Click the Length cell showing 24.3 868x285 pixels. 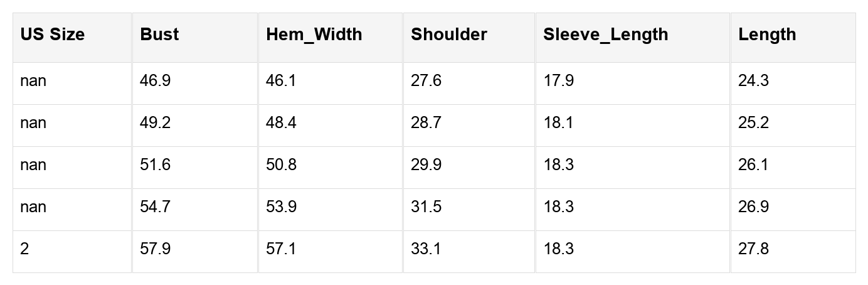pos(753,81)
